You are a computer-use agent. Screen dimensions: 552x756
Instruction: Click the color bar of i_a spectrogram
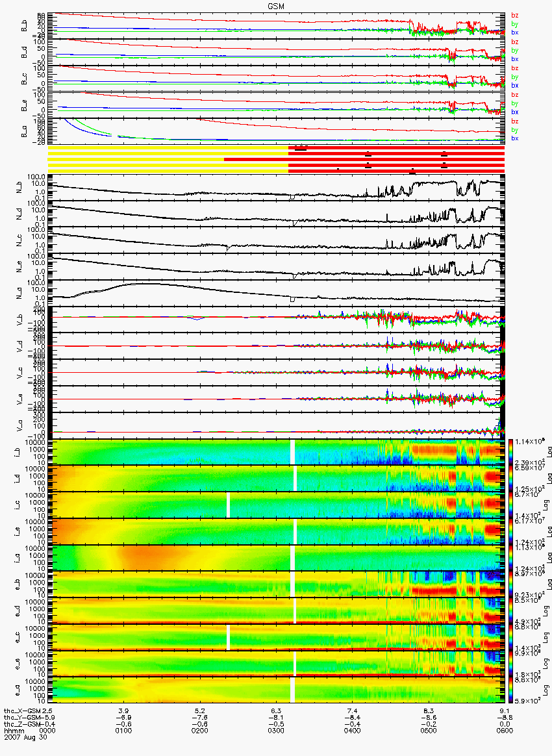[x=512, y=558]
